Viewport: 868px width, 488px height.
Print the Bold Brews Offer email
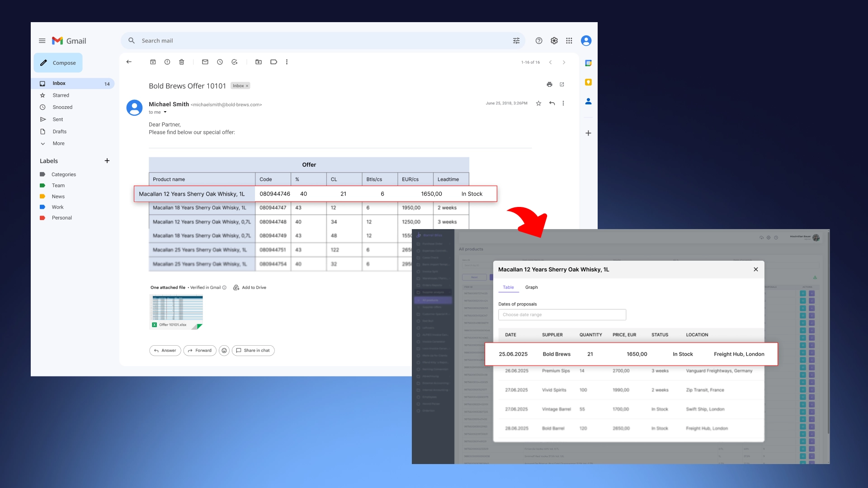click(x=549, y=84)
